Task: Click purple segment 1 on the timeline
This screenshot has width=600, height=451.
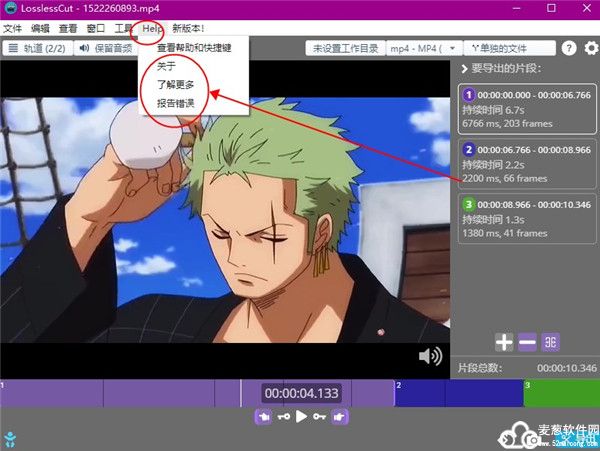Action: 197,393
